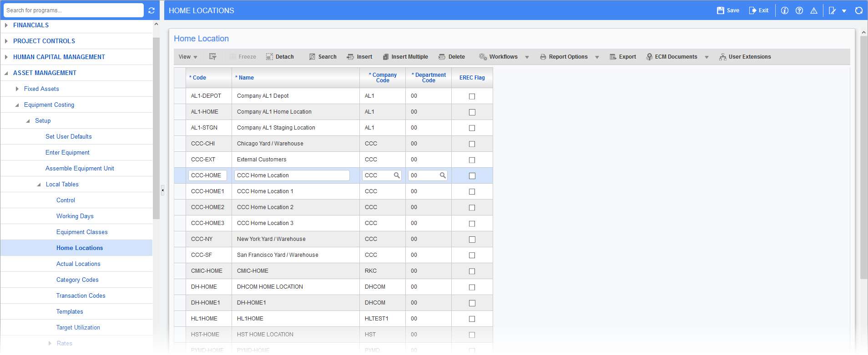Expand Fixed Assets node

point(17,89)
